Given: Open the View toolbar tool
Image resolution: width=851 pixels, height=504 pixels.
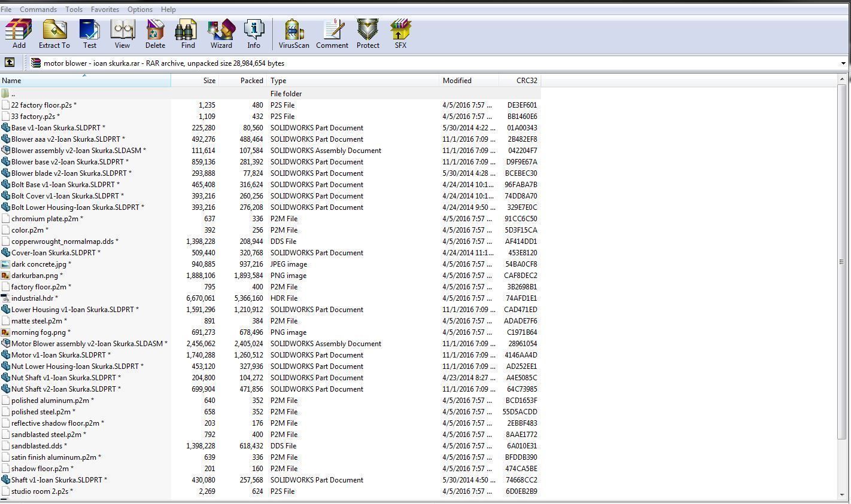Looking at the screenshot, I should [x=122, y=33].
